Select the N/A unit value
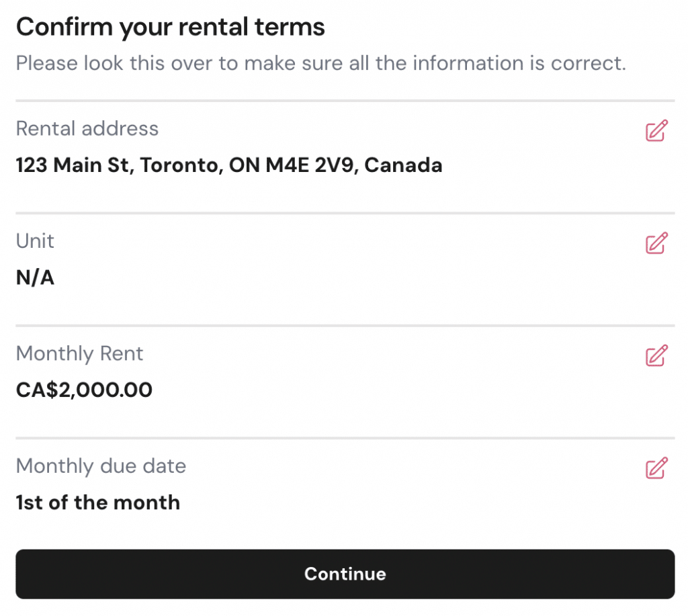Viewport: 688px width, 616px height. (x=35, y=277)
